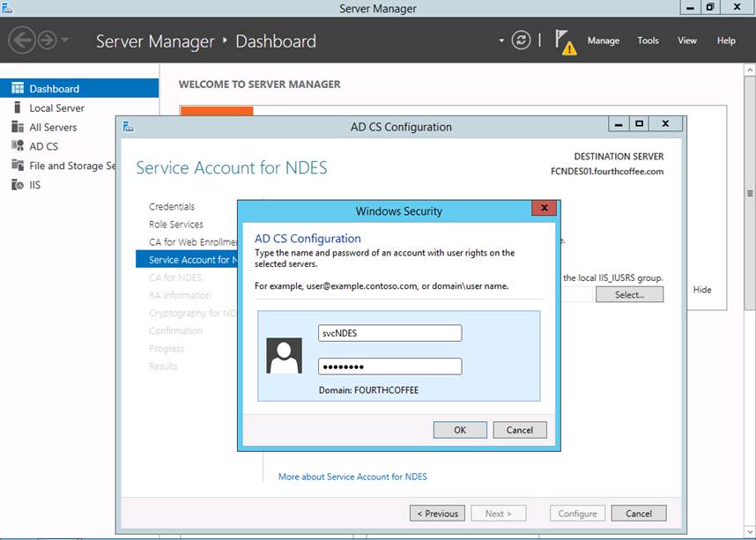Viewport: 756px width, 540px height.
Task: Select the Local Server sidebar icon
Action: coord(18,108)
